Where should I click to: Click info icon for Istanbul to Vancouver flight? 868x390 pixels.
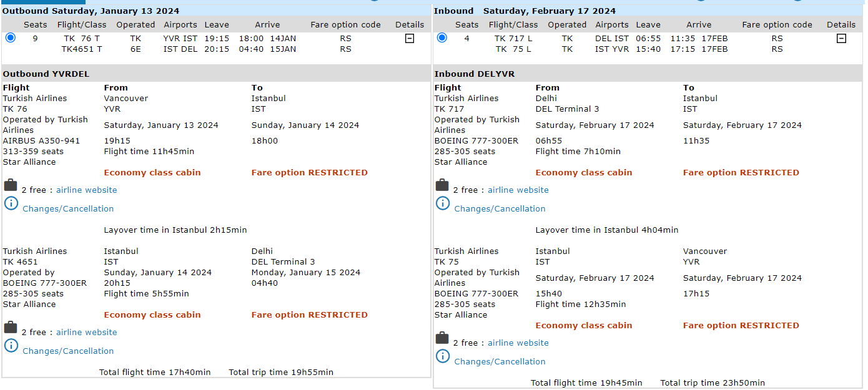click(442, 356)
